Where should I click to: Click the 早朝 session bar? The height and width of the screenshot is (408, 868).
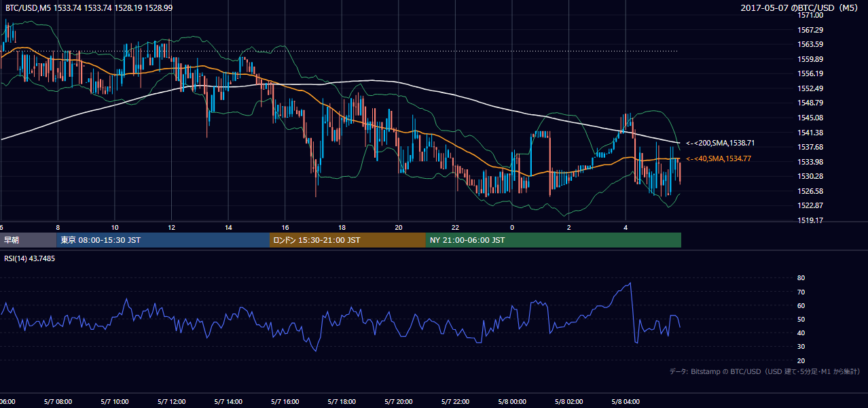(27, 240)
